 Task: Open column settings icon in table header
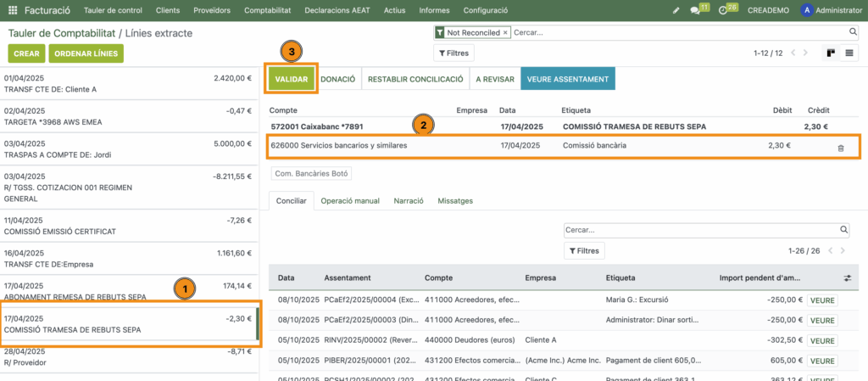coord(848,277)
